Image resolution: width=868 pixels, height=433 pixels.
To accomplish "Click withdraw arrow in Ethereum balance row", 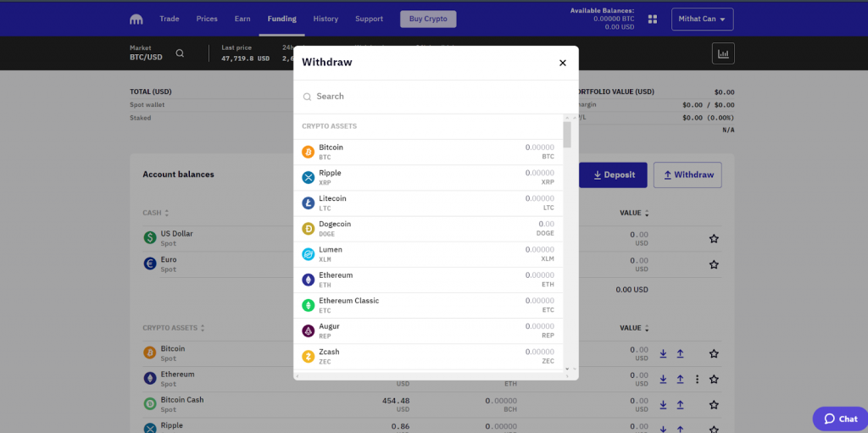I will (x=681, y=380).
